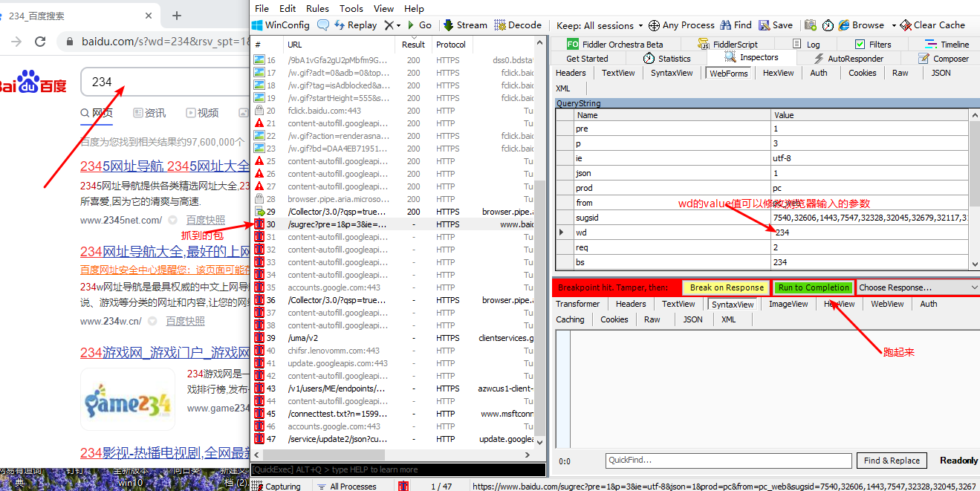Viewport: 980px width, 491px height.
Task: Select the 资讯 tab on Baidu
Action: coord(149,113)
